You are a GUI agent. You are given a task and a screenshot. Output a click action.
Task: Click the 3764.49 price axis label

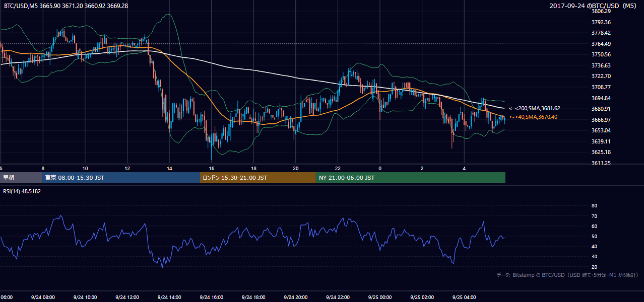pos(601,44)
